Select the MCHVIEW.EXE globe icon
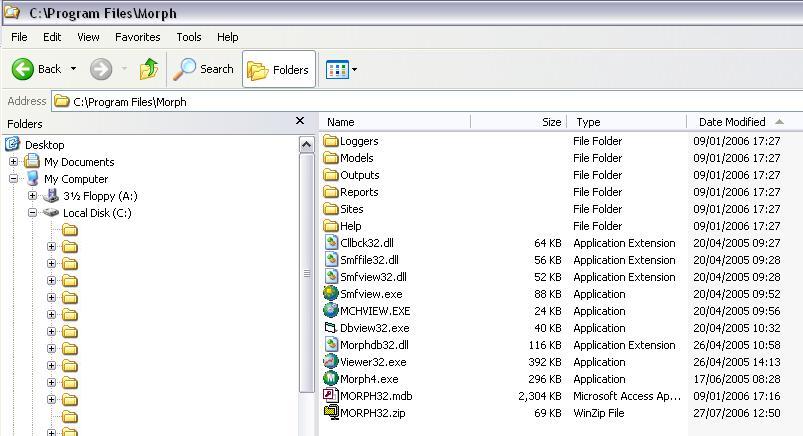803x436 pixels. pyautogui.click(x=331, y=311)
